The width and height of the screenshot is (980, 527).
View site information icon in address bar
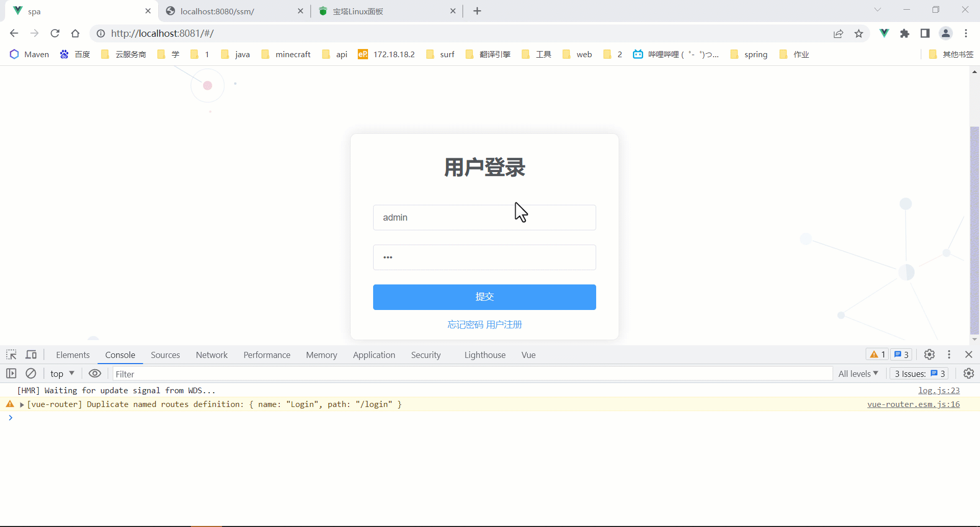pos(101,33)
